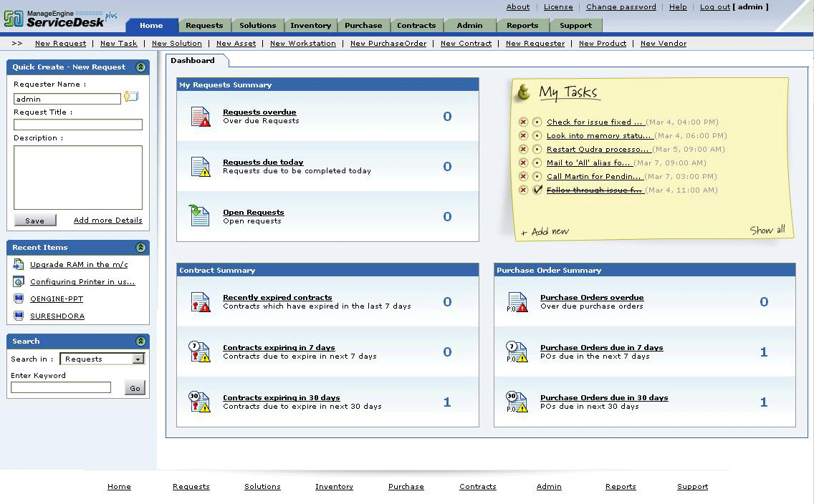Click the Requester Name input field
The height and width of the screenshot is (504, 814).
[x=67, y=99]
